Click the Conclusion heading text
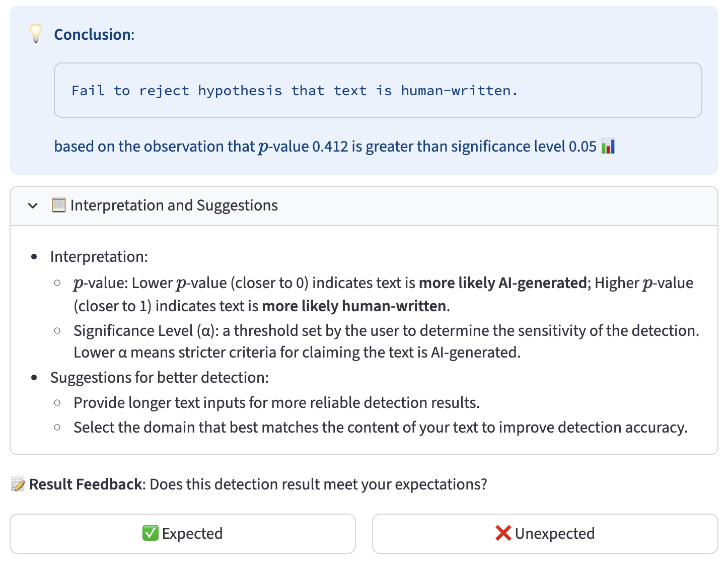 [94, 35]
